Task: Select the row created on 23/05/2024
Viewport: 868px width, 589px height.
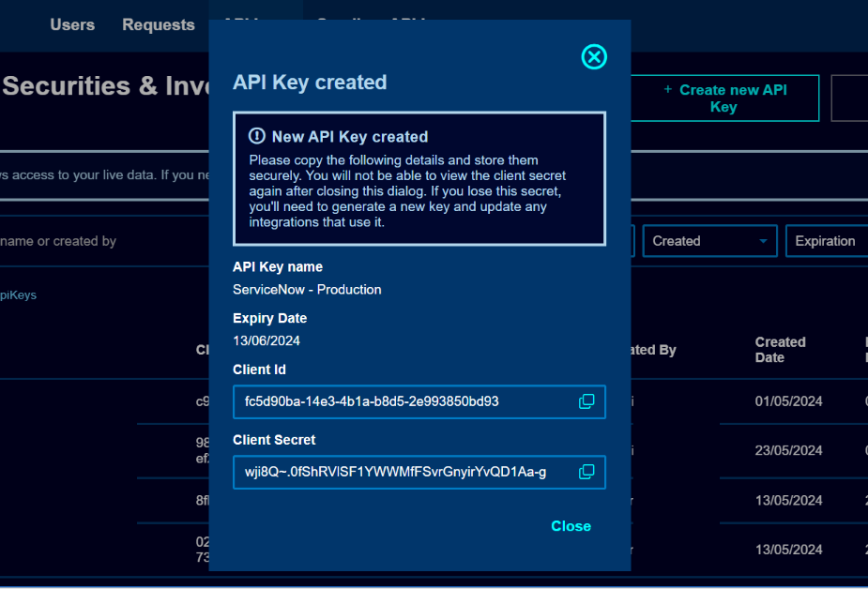Action: coord(788,450)
